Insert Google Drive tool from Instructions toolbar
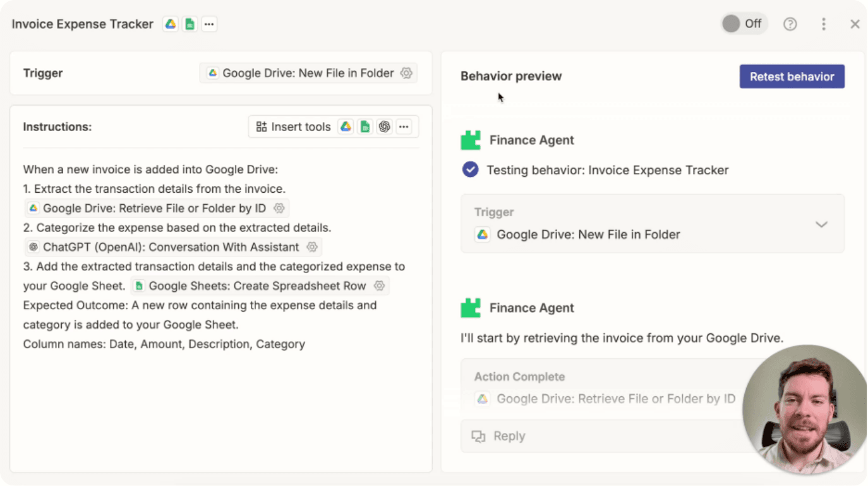868x486 pixels. 346,126
